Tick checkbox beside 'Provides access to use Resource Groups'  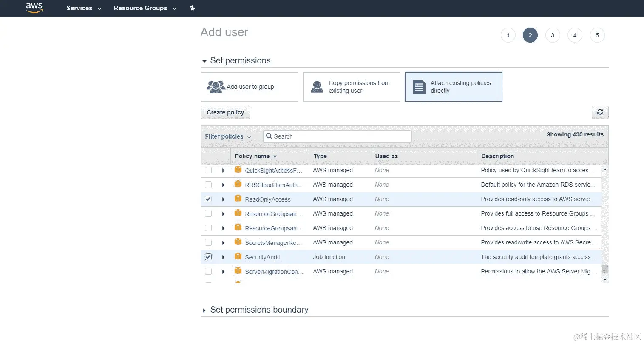pyautogui.click(x=208, y=228)
